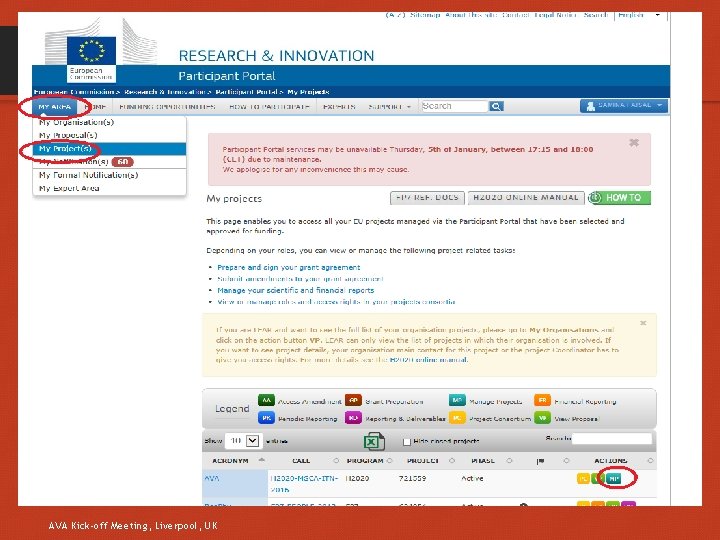Image resolution: width=720 pixels, height=540 pixels.
Task: Open the English language dropdown
Action: click(x=639, y=15)
